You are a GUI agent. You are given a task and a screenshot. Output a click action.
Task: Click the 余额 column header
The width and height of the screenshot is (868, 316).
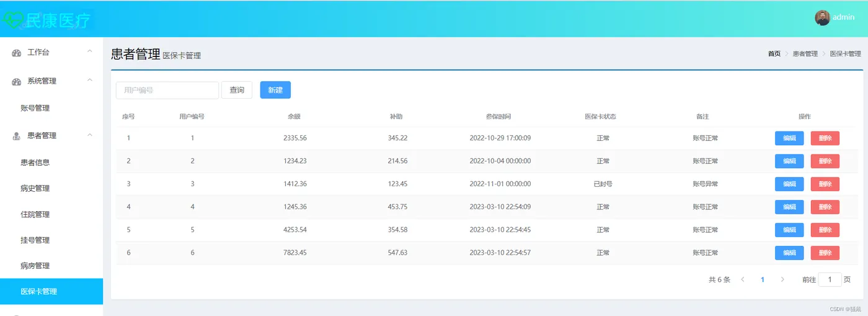pos(294,117)
